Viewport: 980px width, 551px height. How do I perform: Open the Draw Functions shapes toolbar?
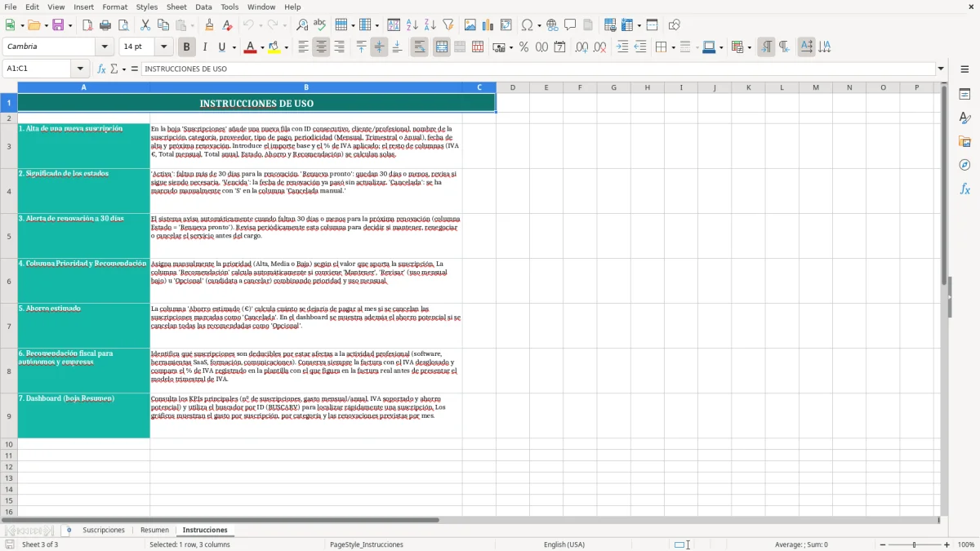pyautogui.click(x=674, y=25)
